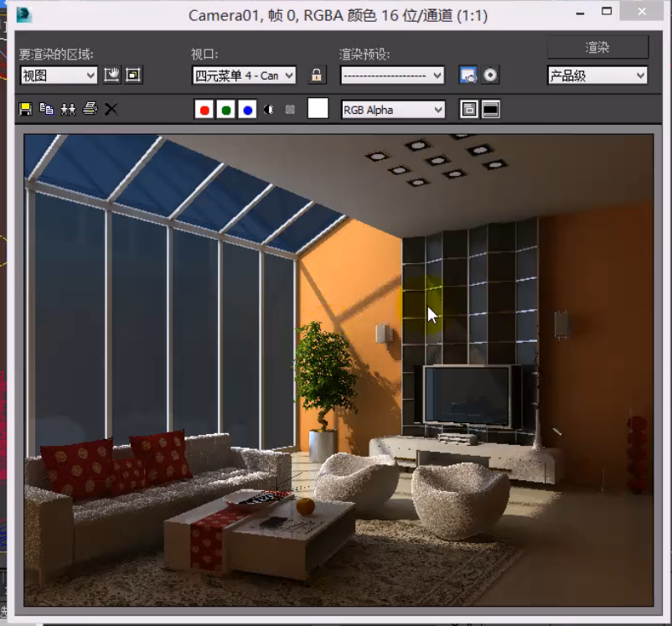672x626 pixels.
Task: Open environment and effects dialog icon
Action: (490, 75)
